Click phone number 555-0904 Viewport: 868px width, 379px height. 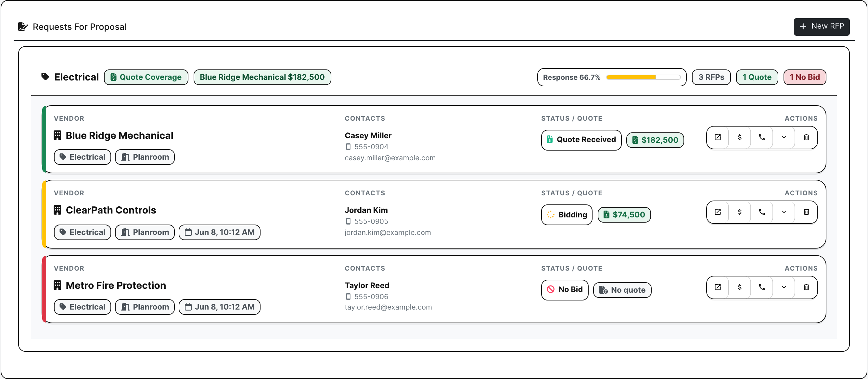371,147
